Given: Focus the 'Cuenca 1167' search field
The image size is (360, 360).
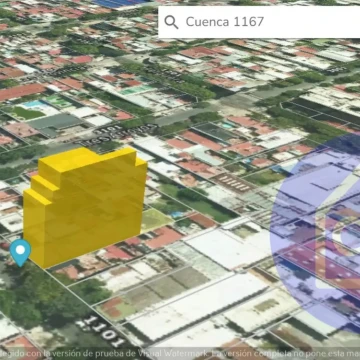Looking at the screenshot, I should (x=259, y=22).
